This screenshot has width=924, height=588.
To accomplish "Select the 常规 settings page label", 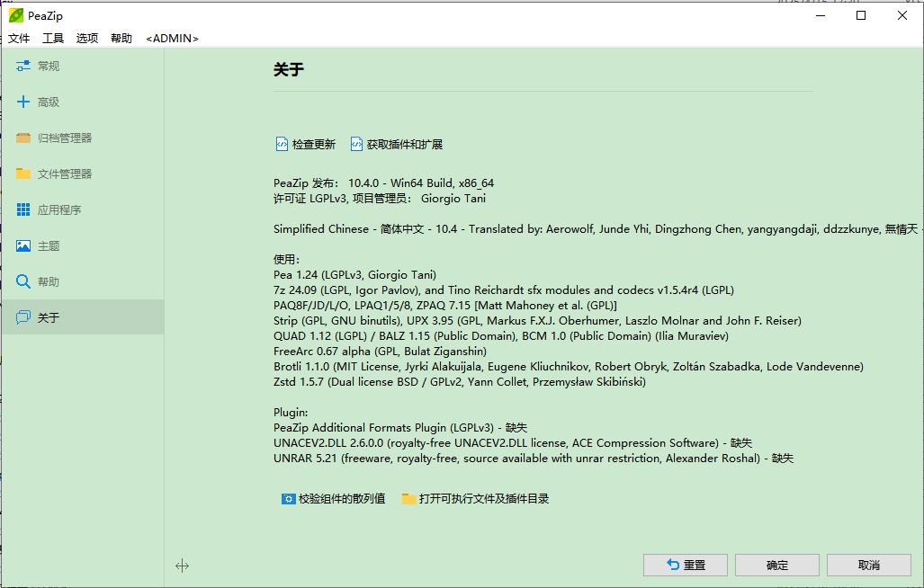I will coord(49,66).
